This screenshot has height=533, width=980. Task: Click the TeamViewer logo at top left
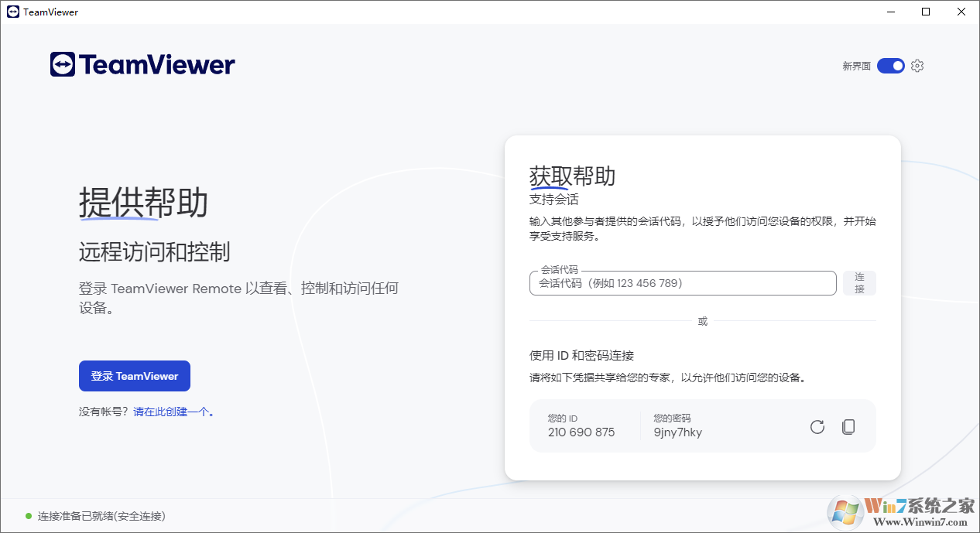pos(142,64)
